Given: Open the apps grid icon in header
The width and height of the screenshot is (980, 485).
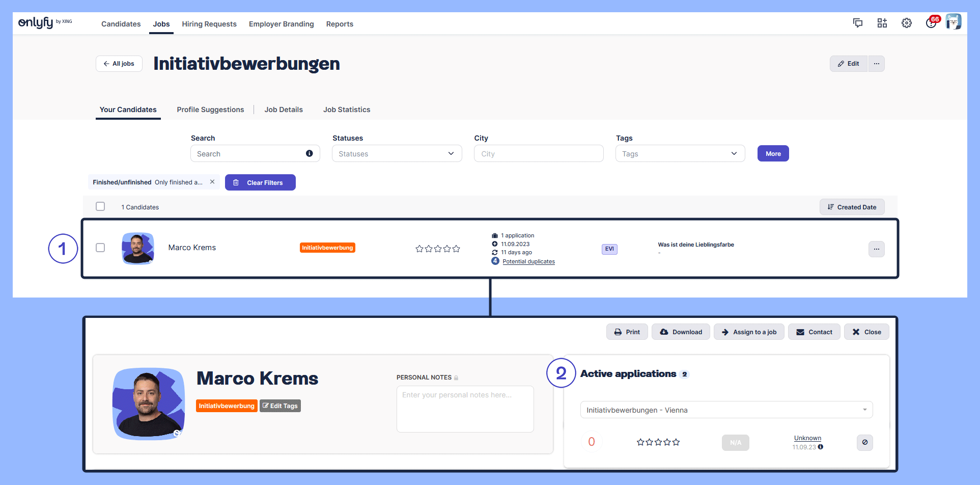Looking at the screenshot, I should pyautogui.click(x=882, y=23).
